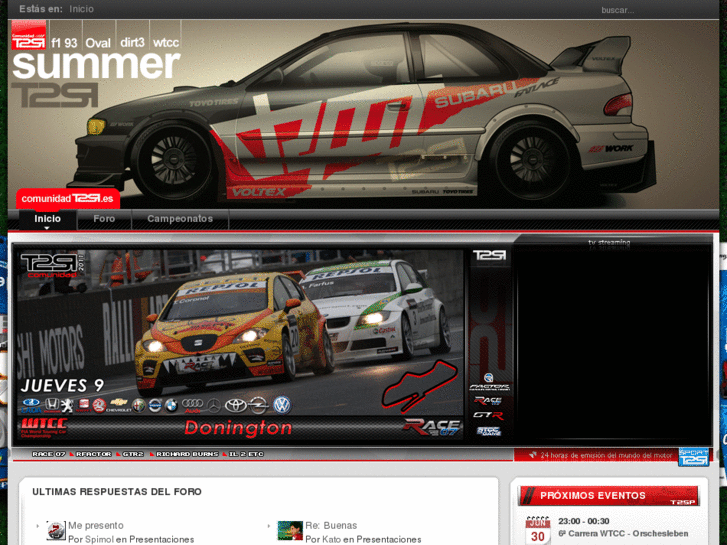Open the 6ª Carrera WTCC - Orschesleben event
The image size is (727, 545).
[x=623, y=533]
